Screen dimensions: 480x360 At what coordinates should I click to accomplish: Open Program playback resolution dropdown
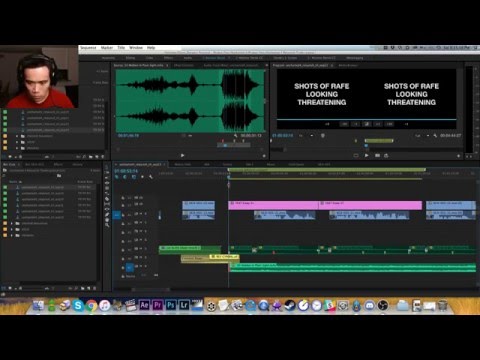pyautogui.click(x=422, y=136)
